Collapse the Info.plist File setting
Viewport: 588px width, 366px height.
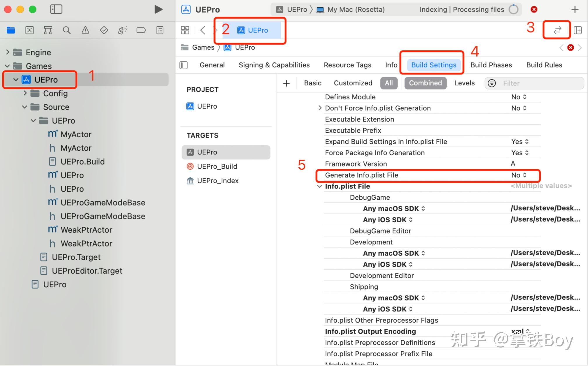point(320,186)
